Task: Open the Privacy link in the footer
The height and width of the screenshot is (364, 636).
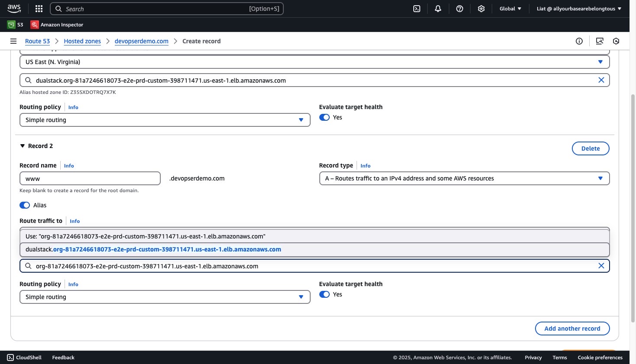Action: point(533,358)
